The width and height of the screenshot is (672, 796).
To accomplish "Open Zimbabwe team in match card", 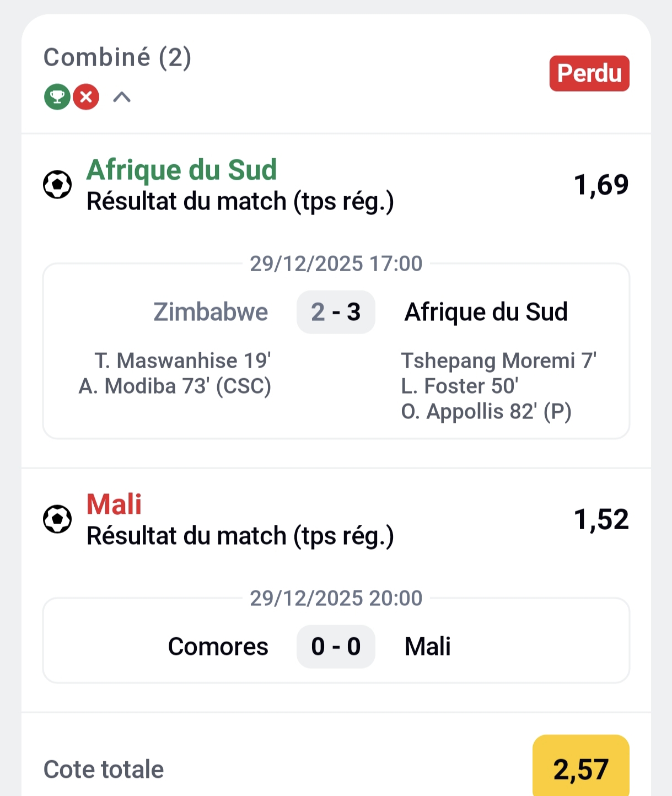I will coord(211,312).
